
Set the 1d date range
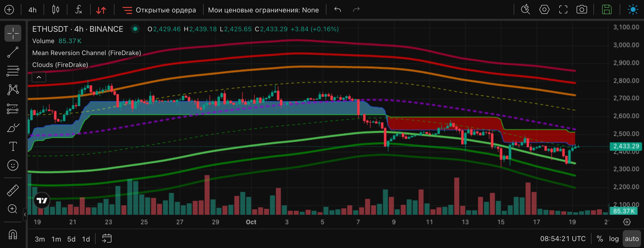click(86, 239)
